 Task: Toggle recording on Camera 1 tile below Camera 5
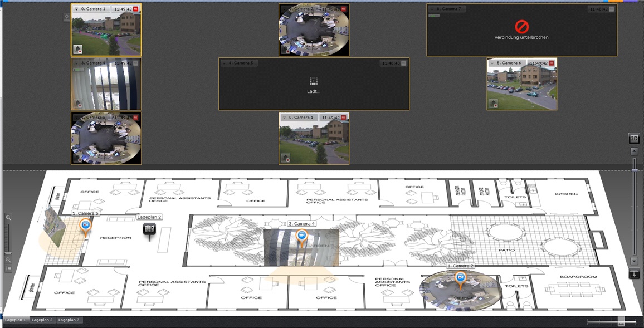coord(344,118)
